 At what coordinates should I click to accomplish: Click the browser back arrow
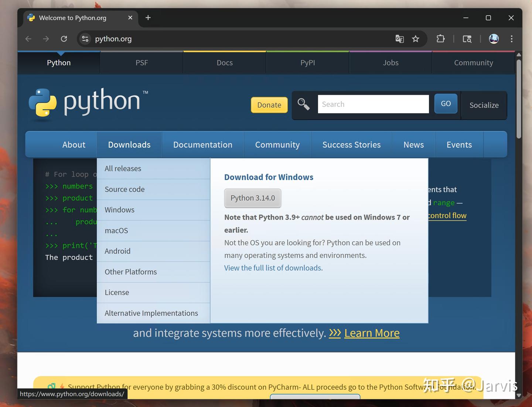tap(28, 39)
